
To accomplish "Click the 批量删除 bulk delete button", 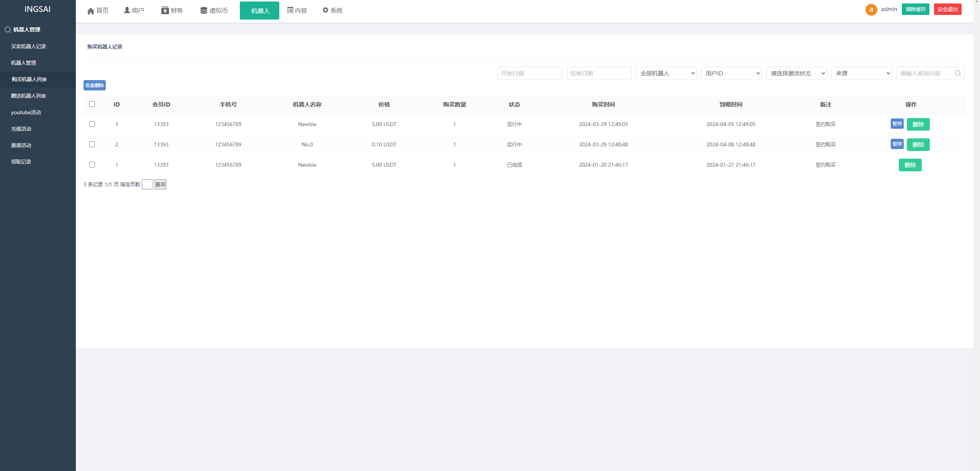I will [95, 85].
